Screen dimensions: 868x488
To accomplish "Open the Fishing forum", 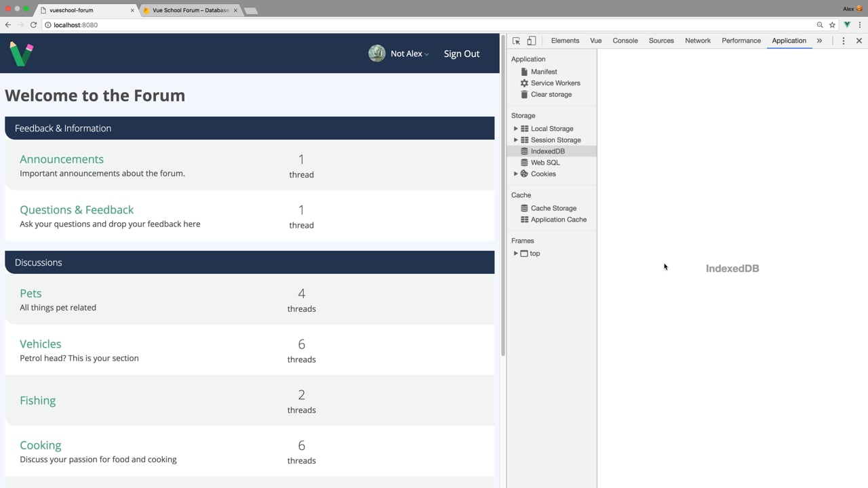I will pyautogui.click(x=38, y=401).
